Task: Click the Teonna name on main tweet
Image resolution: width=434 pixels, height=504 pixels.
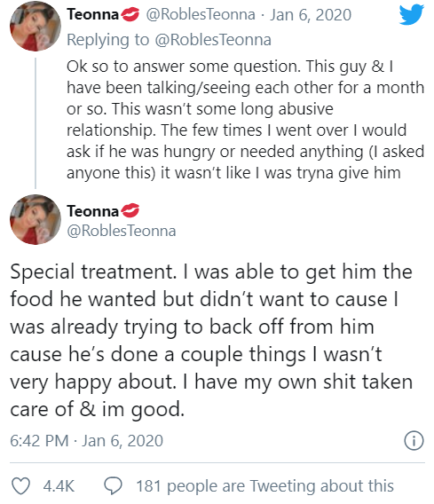Action: [x=92, y=211]
